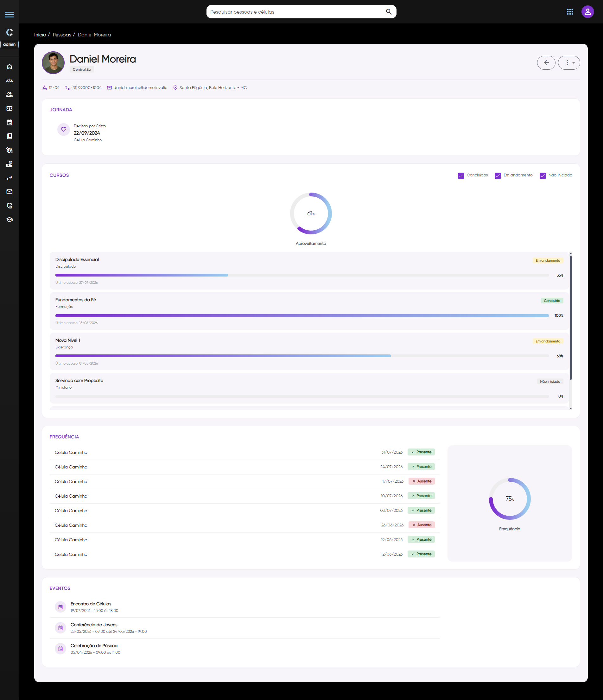
Task: Select the Célula Caminho row dated 19/06/2026
Action: tap(244, 539)
